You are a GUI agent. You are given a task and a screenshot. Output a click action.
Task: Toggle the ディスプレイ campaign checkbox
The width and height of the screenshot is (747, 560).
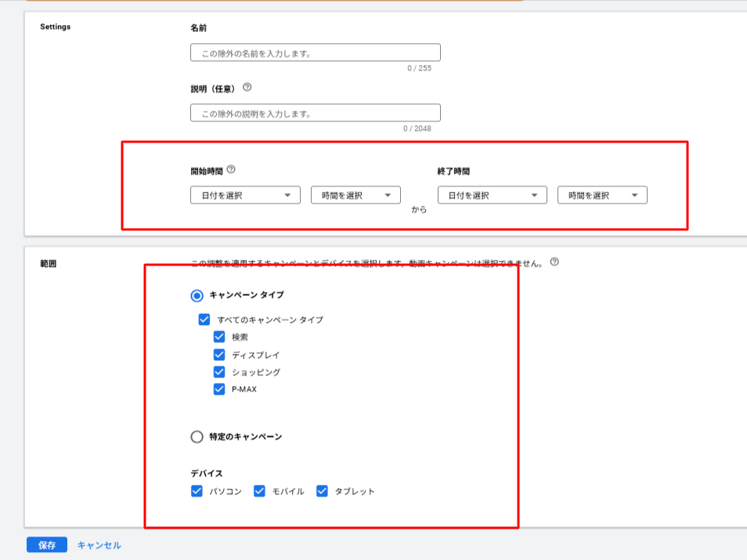(x=219, y=355)
